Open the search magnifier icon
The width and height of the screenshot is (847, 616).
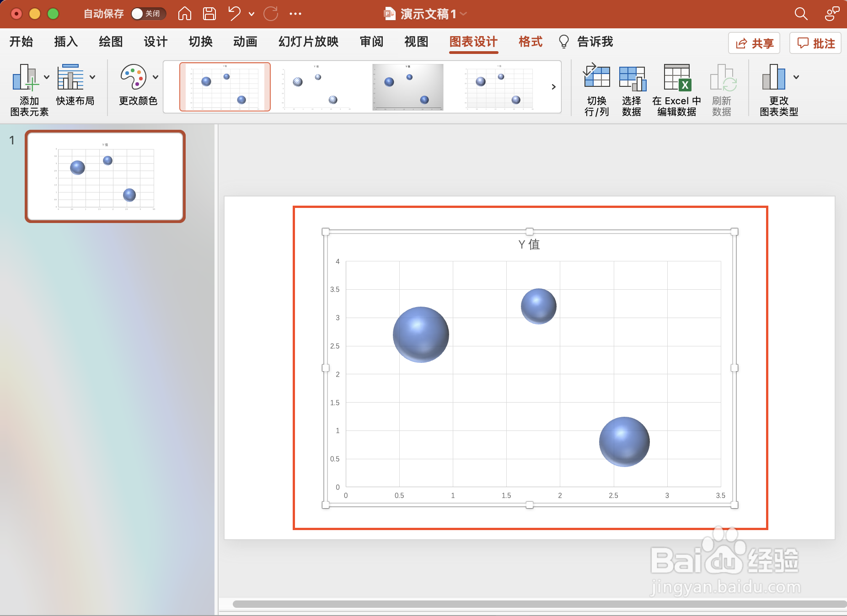tap(801, 14)
